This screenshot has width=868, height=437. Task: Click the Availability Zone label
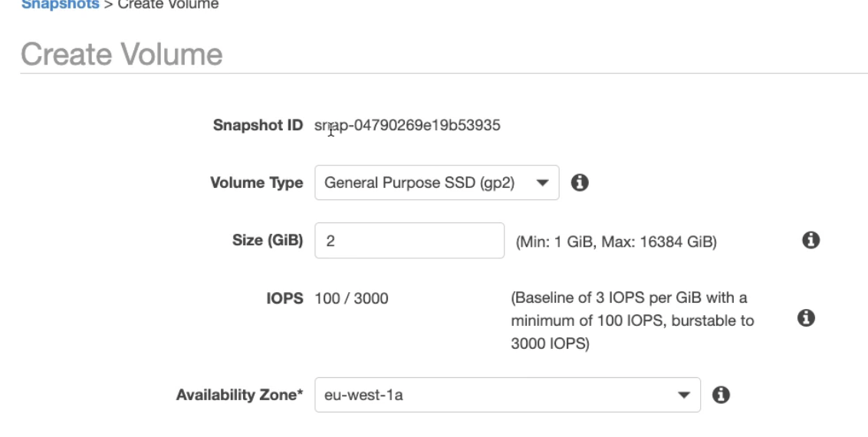click(239, 395)
